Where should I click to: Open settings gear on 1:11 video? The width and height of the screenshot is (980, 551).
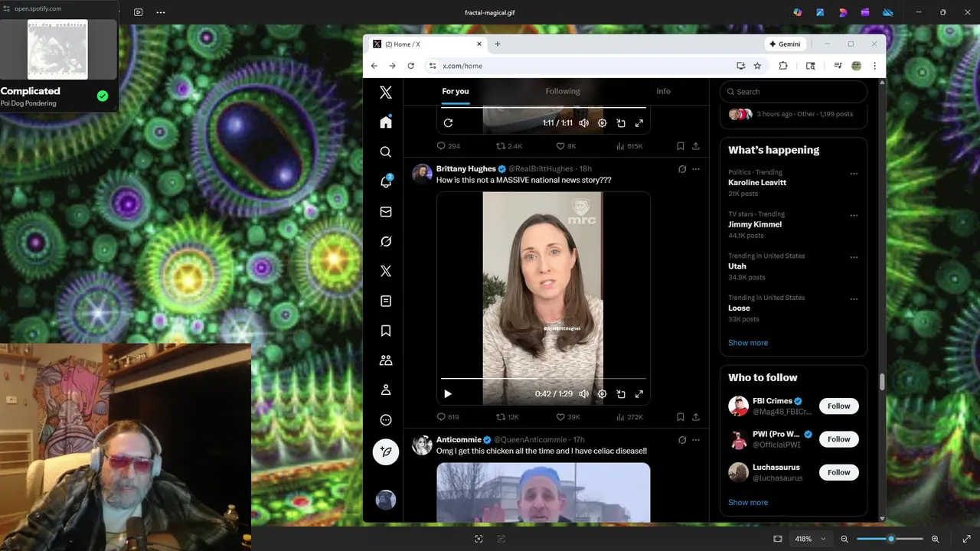click(602, 123)
